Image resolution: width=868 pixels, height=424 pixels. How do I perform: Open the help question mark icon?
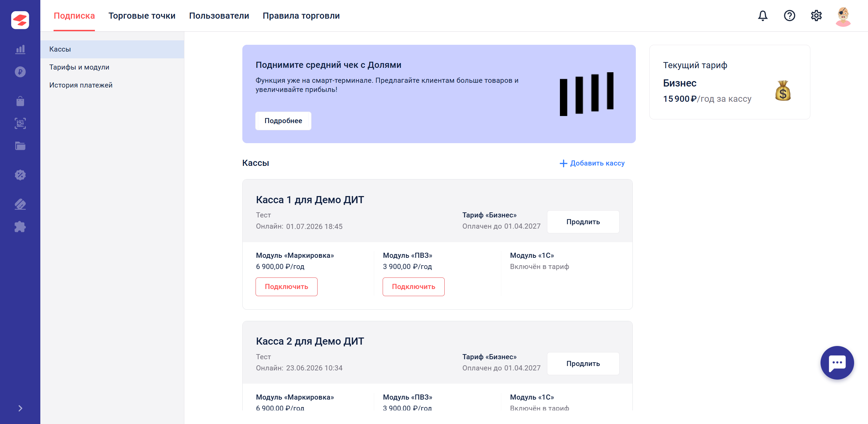click(x=789, y=16)
